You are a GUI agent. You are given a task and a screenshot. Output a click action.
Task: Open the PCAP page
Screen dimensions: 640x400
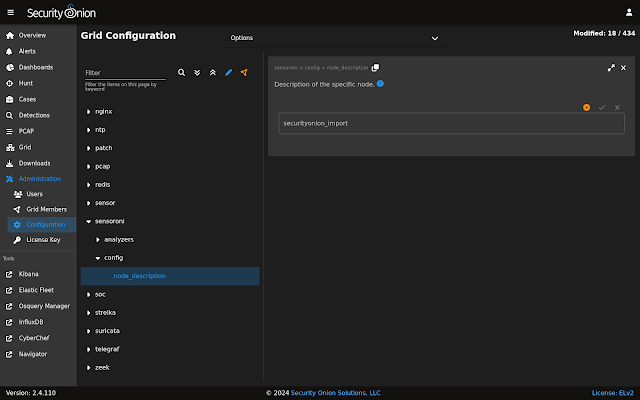pyautogui.click(x=38, y=131)
